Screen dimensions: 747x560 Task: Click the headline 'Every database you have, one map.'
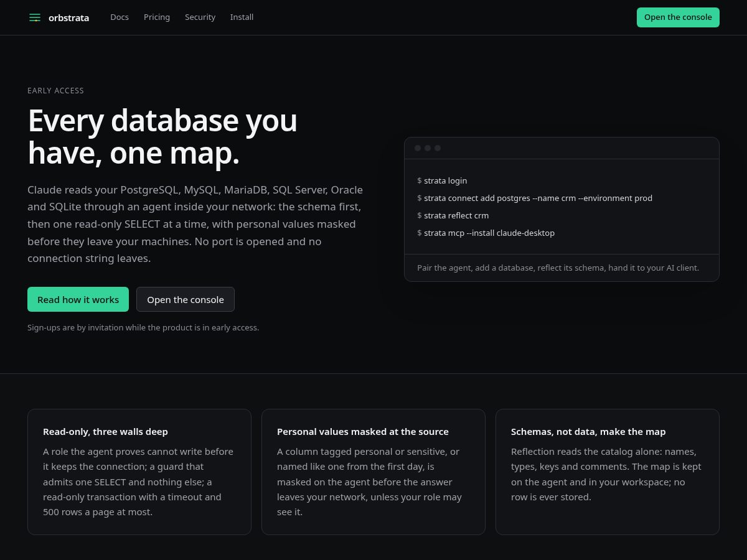[162, 136]
